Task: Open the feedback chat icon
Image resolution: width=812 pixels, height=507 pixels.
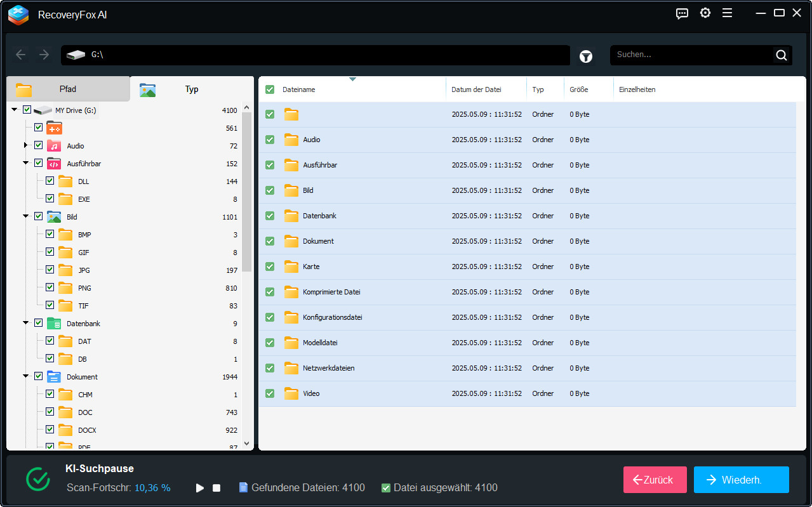Action: pyautogui.click(x=682, y=13)
